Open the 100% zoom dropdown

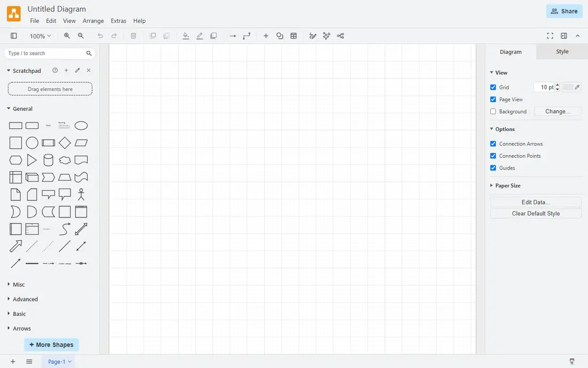pos(40,36)
